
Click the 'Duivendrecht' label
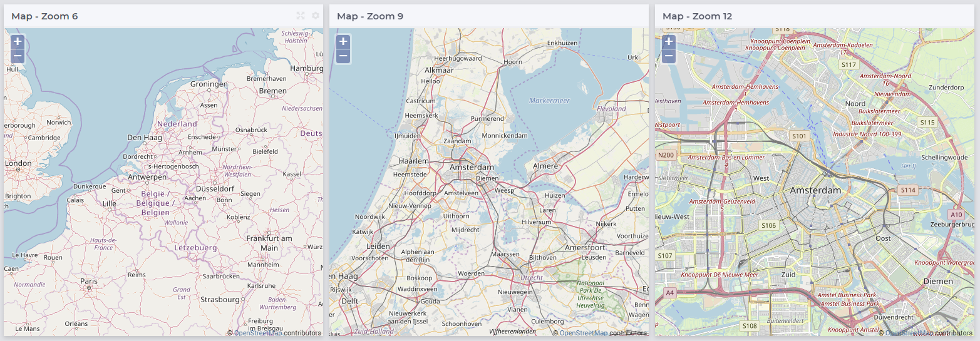pyautogui.click(x=894, y=317)
